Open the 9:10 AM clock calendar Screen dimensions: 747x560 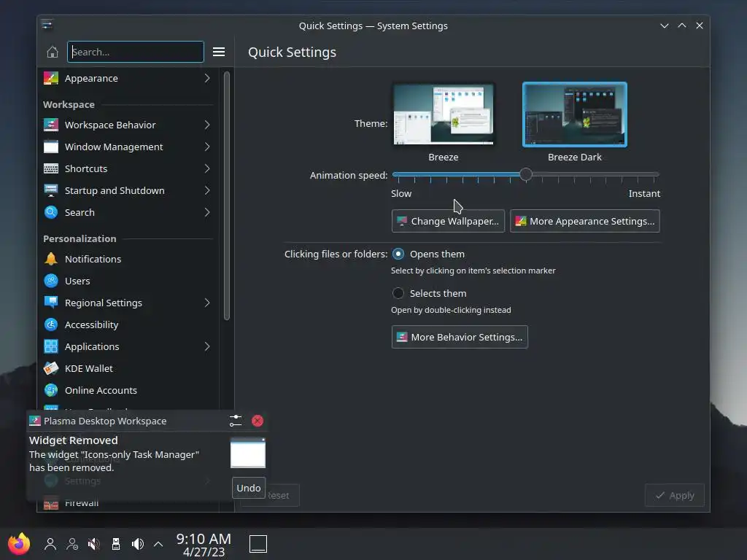point(204,545)
